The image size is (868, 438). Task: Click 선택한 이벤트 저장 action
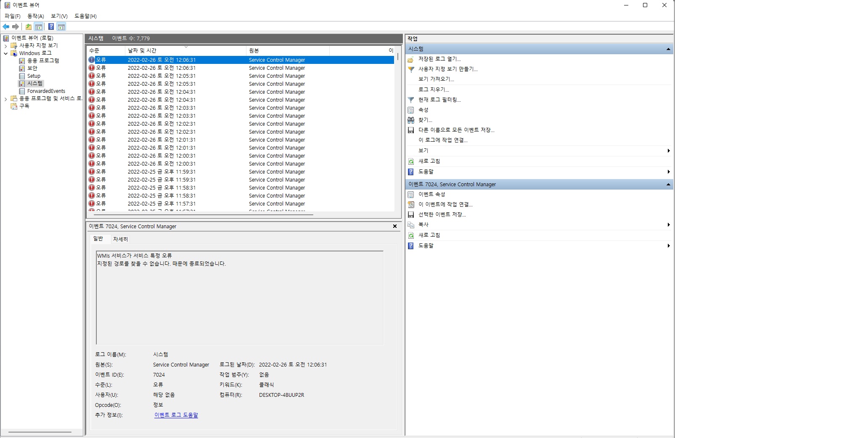[442, 215]
